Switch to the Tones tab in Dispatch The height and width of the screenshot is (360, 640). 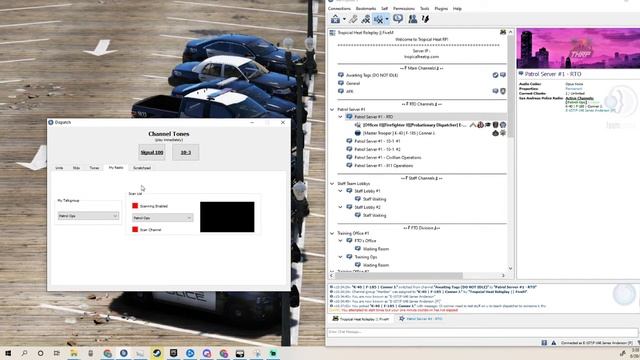point(94,168)
